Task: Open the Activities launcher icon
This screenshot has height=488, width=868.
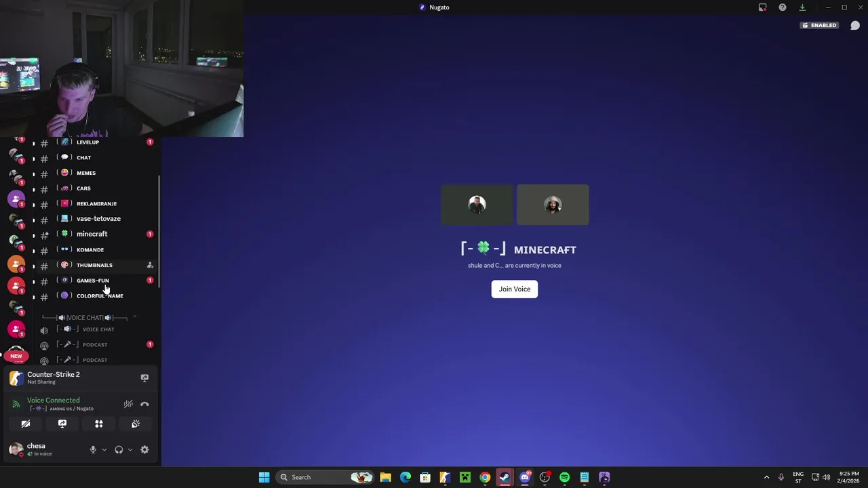Action: tap(99, 424)
